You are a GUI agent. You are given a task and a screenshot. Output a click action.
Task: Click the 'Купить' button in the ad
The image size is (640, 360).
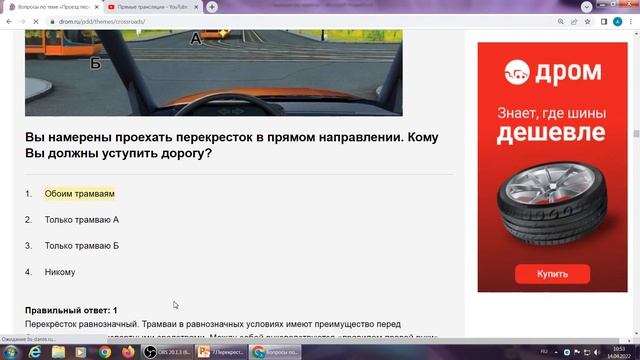[552, 274]
